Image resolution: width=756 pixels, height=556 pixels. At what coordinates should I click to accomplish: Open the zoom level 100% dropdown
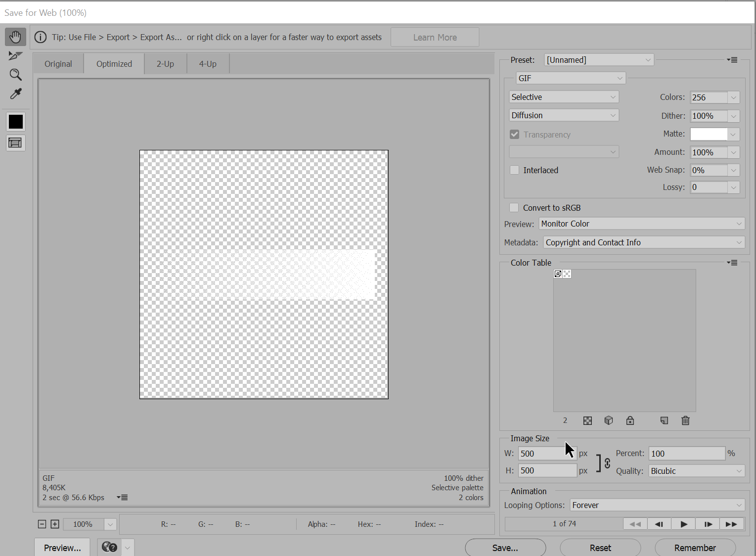coord(110,524)
